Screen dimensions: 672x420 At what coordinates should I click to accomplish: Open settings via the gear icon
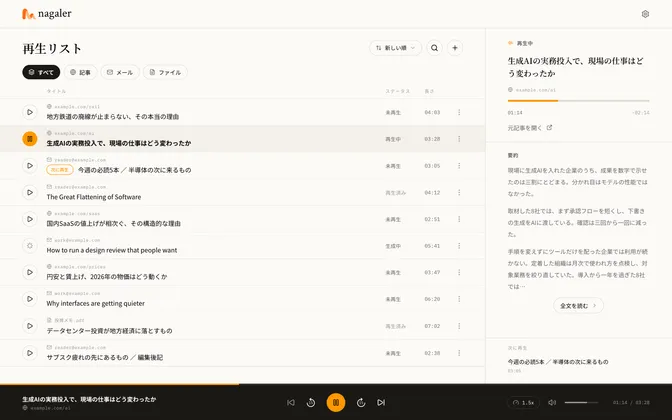(645, 14)
